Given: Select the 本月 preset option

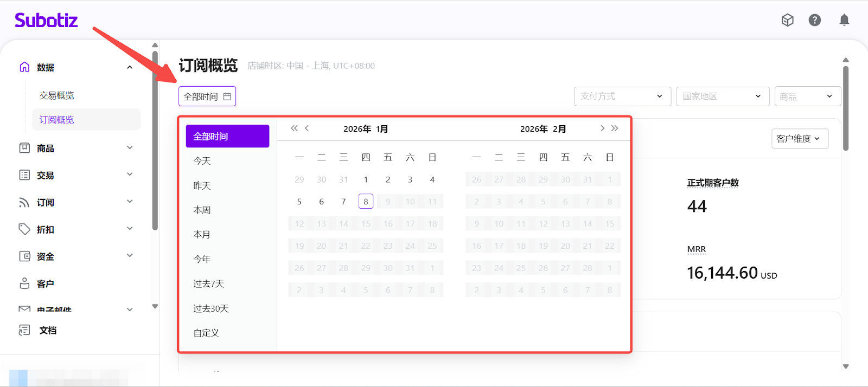Looking at the screenshot, I should pyautogui.click(x=202, y=235).
